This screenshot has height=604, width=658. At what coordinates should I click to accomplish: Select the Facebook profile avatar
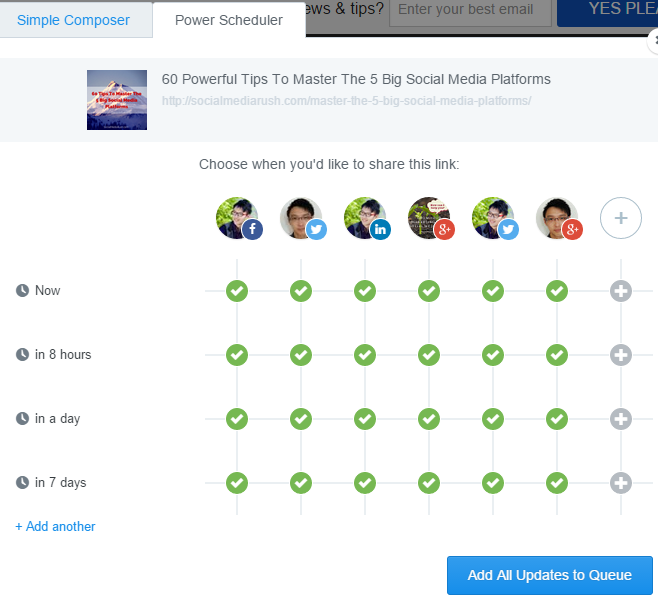[x=237, y=217]
